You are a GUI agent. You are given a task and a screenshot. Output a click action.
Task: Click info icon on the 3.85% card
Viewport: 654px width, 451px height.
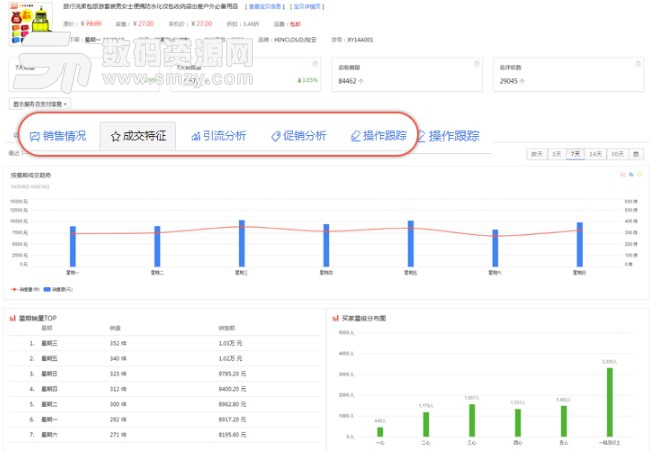pos(315,64)
